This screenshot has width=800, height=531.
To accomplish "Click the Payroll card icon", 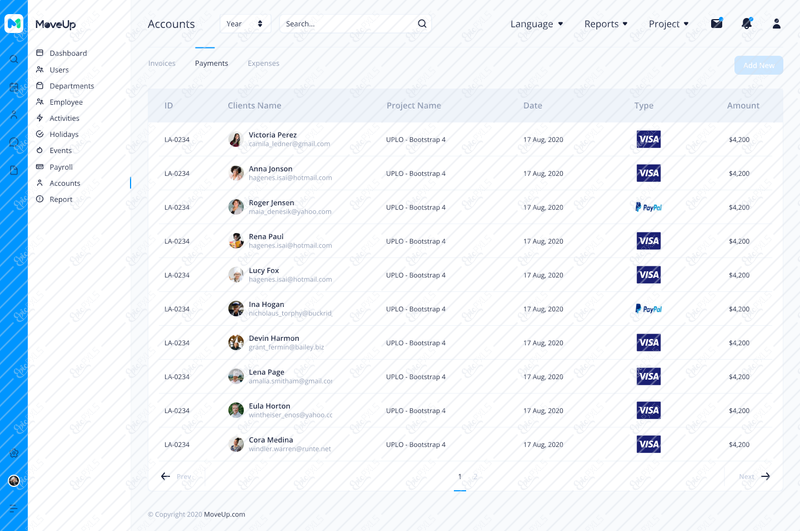I will point(40,167).
